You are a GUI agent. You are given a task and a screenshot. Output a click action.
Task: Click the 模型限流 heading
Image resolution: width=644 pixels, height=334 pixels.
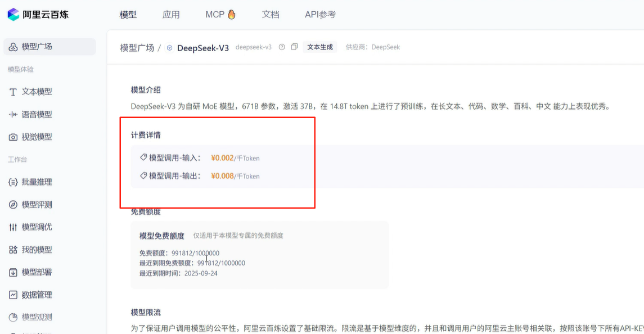coord(146,313)
